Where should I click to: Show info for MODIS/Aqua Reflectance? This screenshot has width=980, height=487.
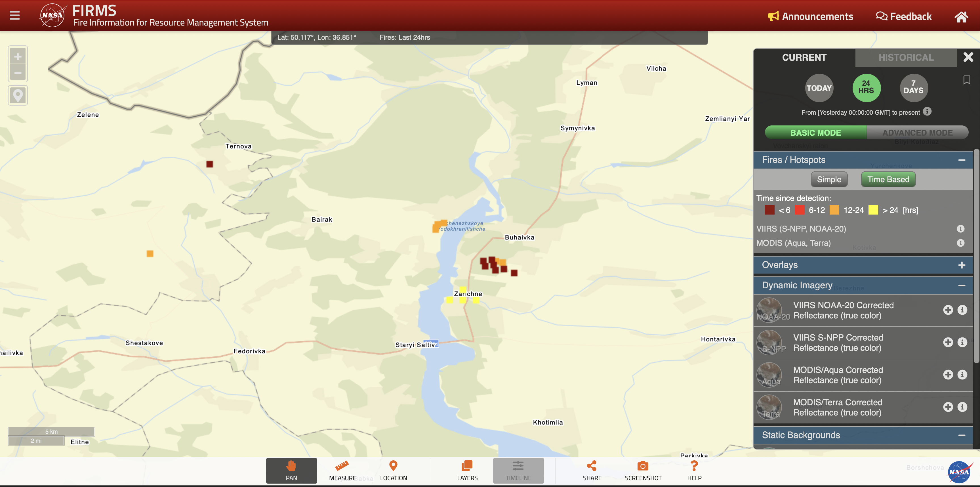[962, 375]
